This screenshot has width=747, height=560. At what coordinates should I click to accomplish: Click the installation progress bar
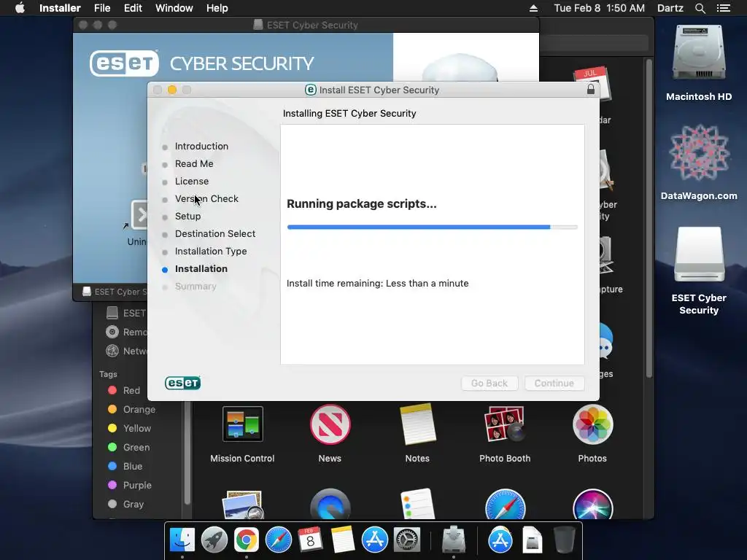[x=432, y=227]
